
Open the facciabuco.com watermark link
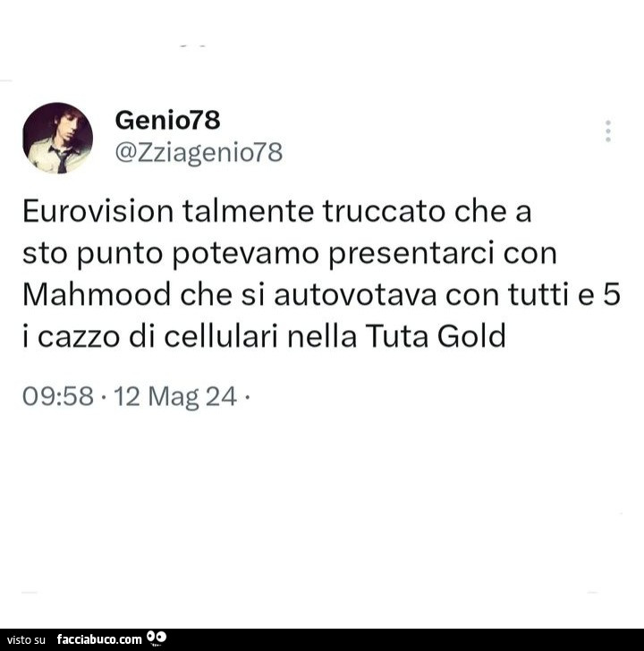(99, 639)
